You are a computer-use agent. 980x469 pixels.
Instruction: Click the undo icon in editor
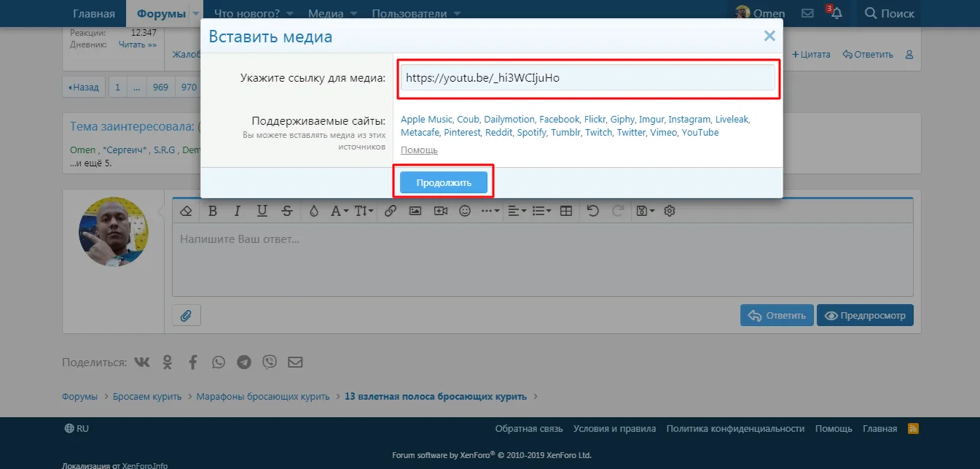point(593,211)
